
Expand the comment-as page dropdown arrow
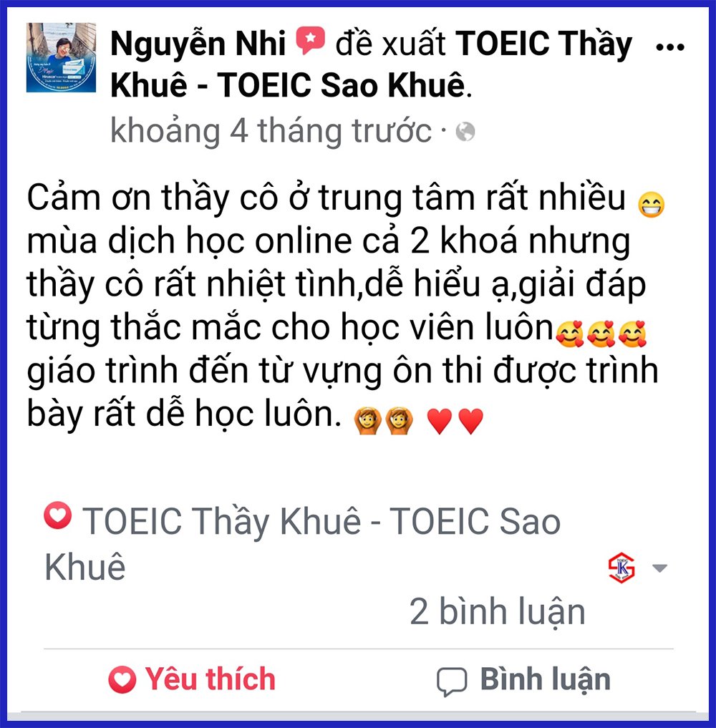click(659, 568)
